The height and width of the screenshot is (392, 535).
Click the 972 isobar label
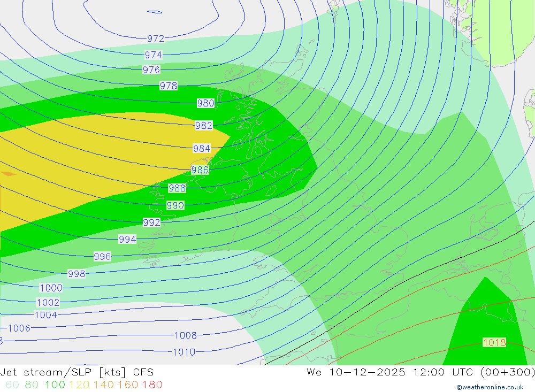(156, 39)
